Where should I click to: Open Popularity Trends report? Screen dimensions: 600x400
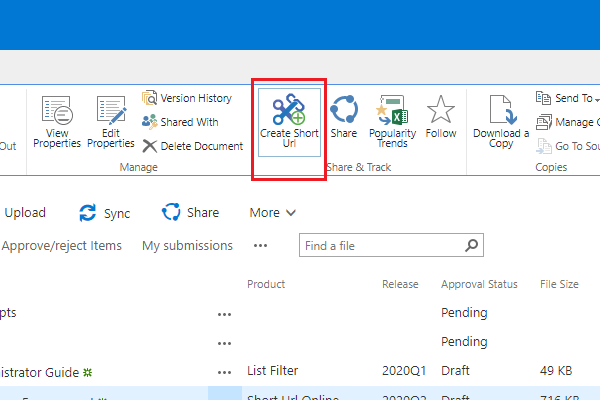tap(392, 122)
